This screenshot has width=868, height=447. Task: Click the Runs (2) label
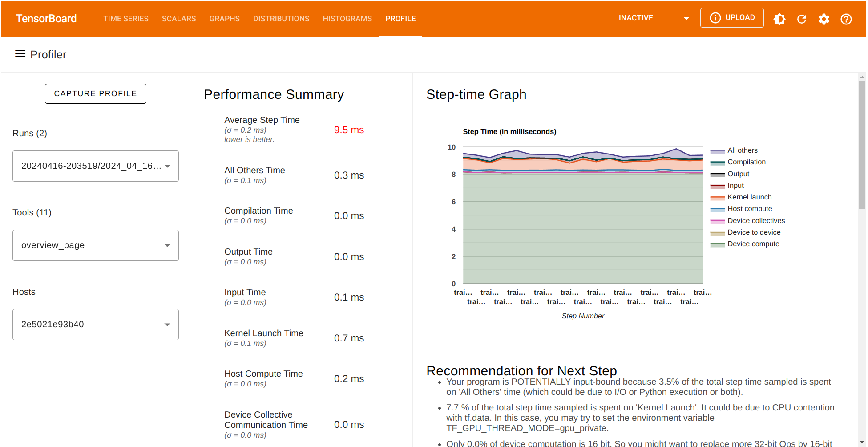30,133
